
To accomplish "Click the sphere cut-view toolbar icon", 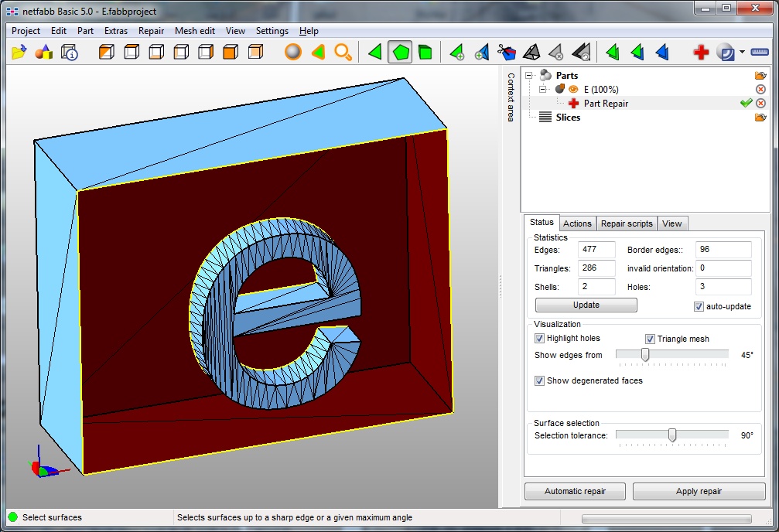I will tap(726, 52).
